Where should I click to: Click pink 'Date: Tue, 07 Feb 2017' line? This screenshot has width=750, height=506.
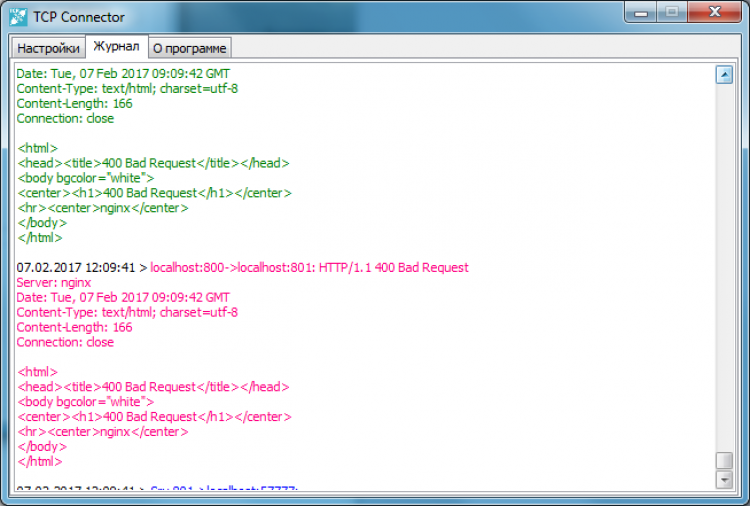tap(123, 297)
